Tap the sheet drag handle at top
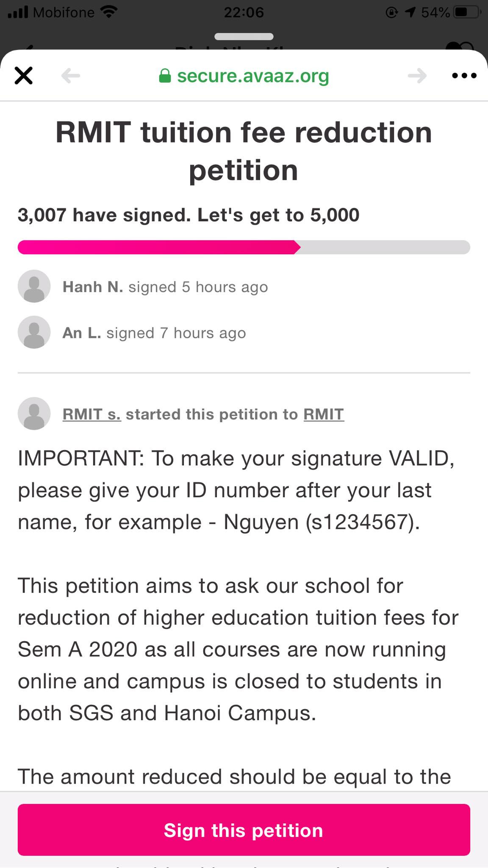Image resolution: width=488 pixels, height=868 pixels. pyautogui.click(x=244, y=36)
